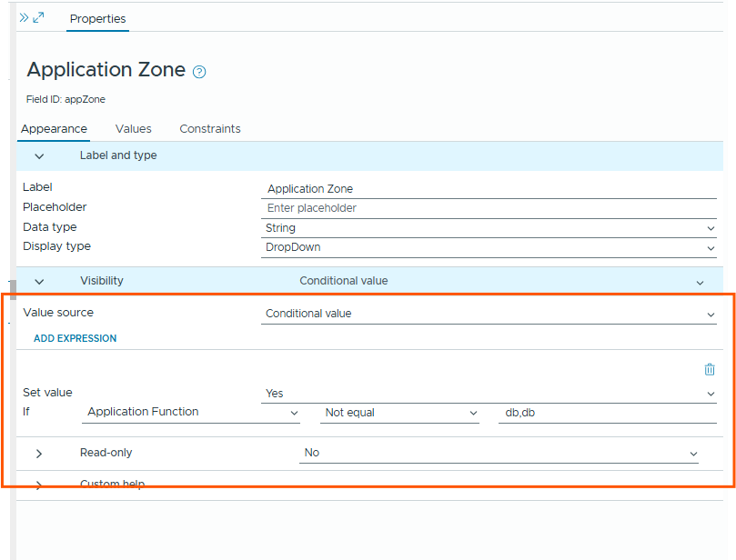
Task: Click ADD EXPRESSION link
Action: [76, 338]
